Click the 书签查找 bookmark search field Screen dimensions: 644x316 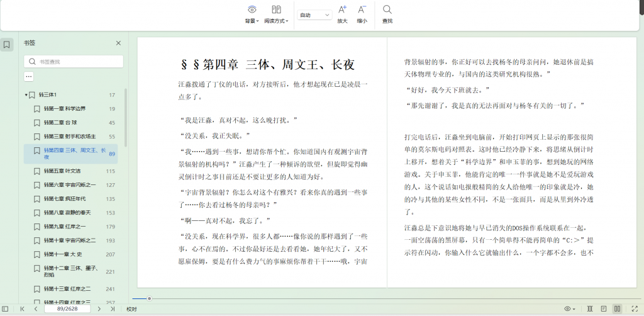(x=74, y=62)
